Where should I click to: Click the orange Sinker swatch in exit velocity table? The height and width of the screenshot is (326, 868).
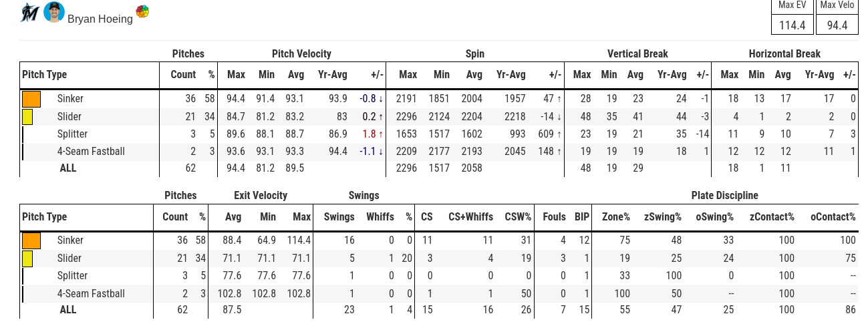(x=31, y=240)
